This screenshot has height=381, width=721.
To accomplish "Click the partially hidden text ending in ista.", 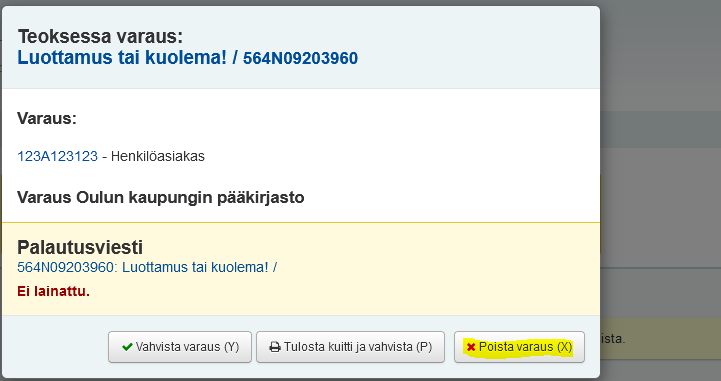I will [612, 339].
